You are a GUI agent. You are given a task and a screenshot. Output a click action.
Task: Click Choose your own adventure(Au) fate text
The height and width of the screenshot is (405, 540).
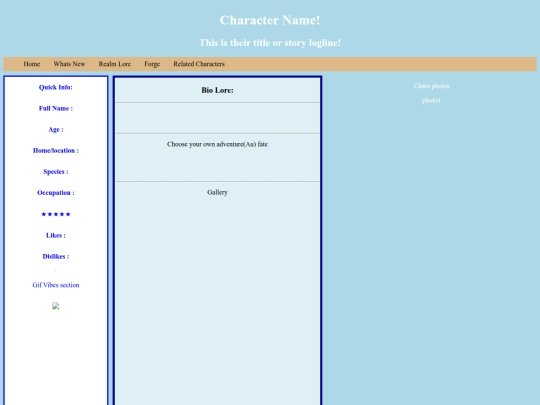(217, 144)
